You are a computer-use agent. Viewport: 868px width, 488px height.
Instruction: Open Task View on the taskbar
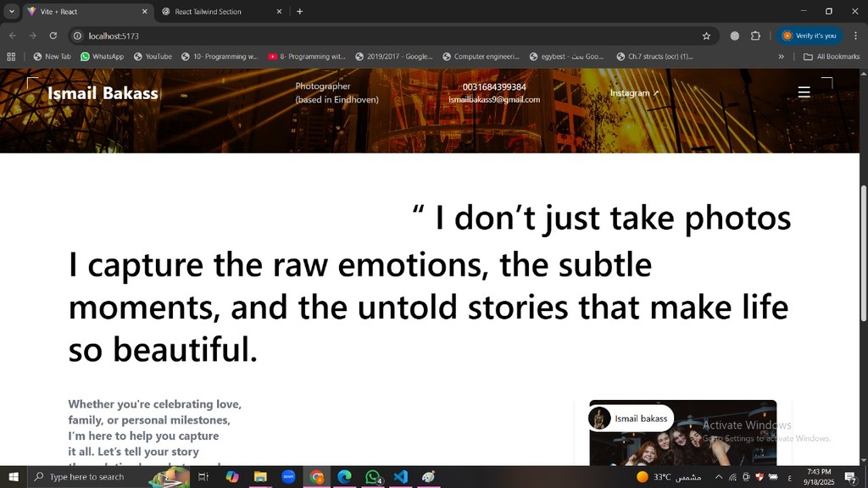[x=203, y=476]
